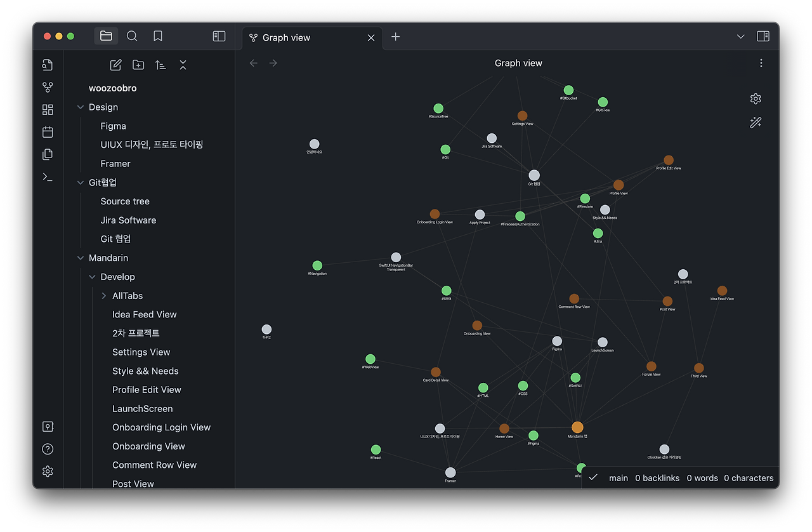Open today's daily note calendar icon
This screenshot has height=532, width=812.
tap(48, 132)
